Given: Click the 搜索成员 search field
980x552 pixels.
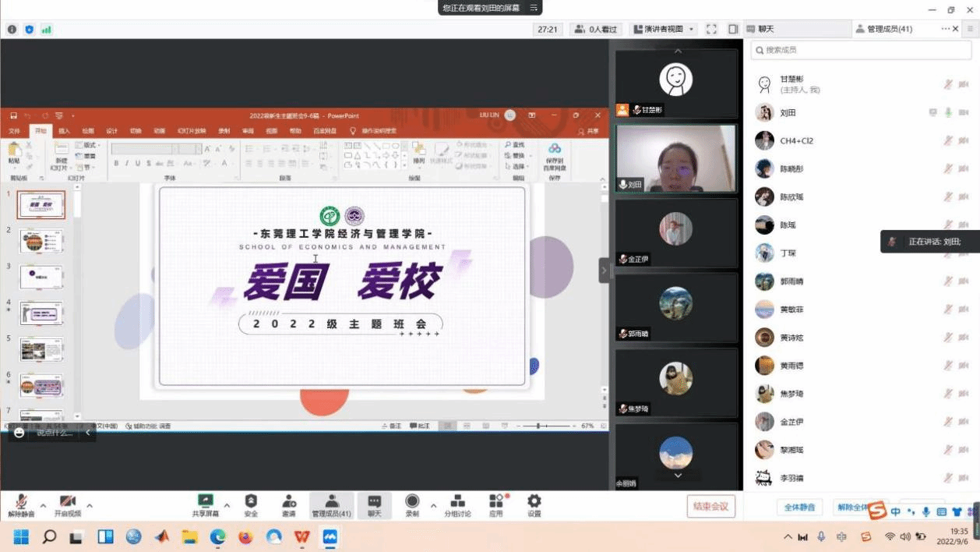Looking at the screenshot, I should click(861, 50).
